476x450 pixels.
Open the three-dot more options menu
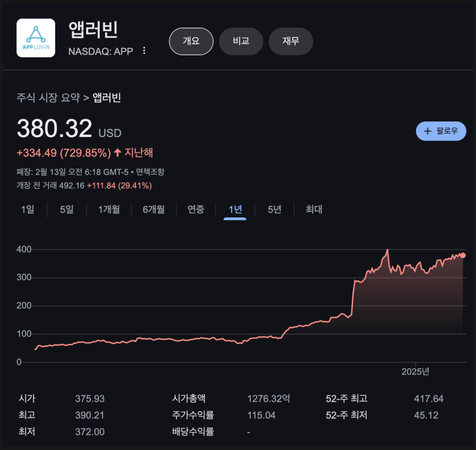point(144,51)
